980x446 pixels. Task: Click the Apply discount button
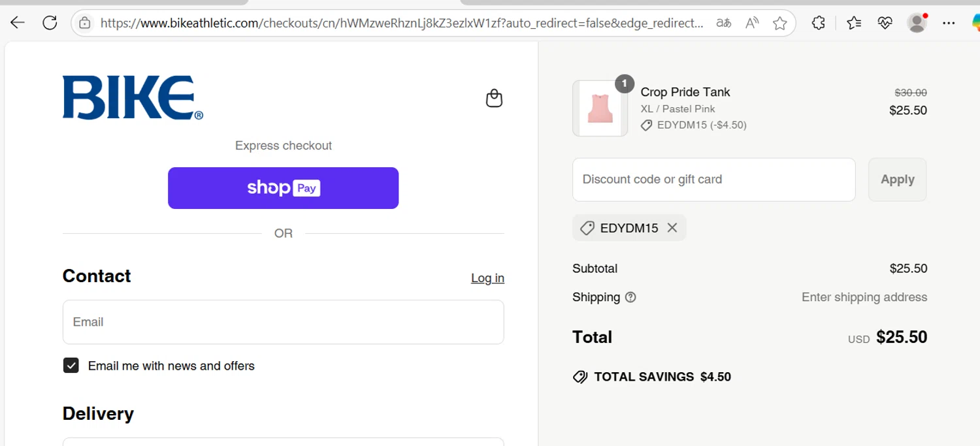tap(897, 180)
